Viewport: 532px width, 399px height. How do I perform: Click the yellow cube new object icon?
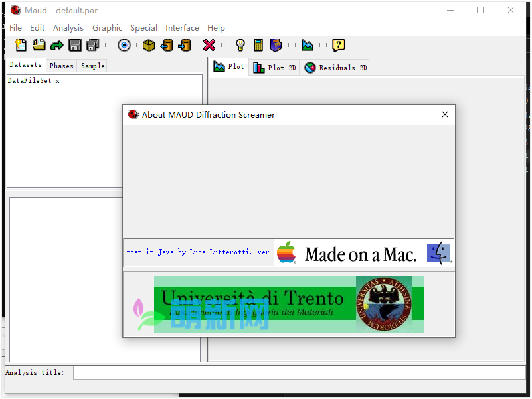coord(149,45)
